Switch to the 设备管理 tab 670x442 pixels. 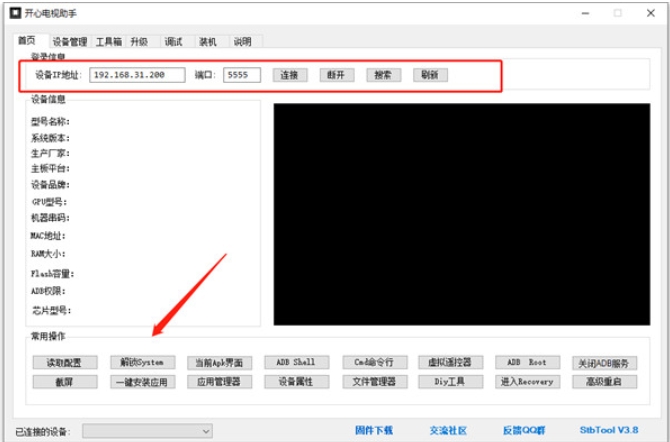tap(70, 42)
